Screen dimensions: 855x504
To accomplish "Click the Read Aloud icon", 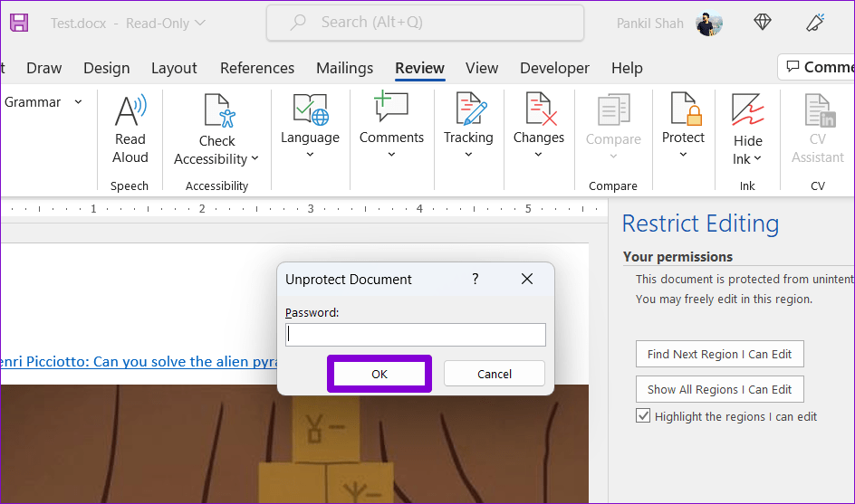I will (130, 112).
